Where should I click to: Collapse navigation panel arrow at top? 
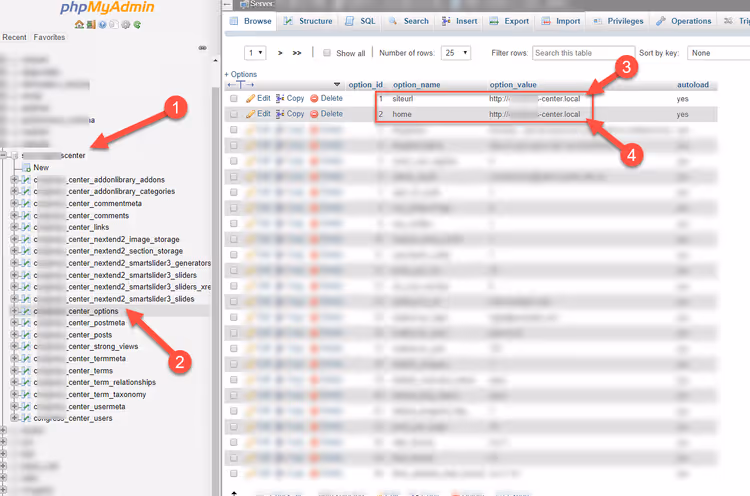228,5
